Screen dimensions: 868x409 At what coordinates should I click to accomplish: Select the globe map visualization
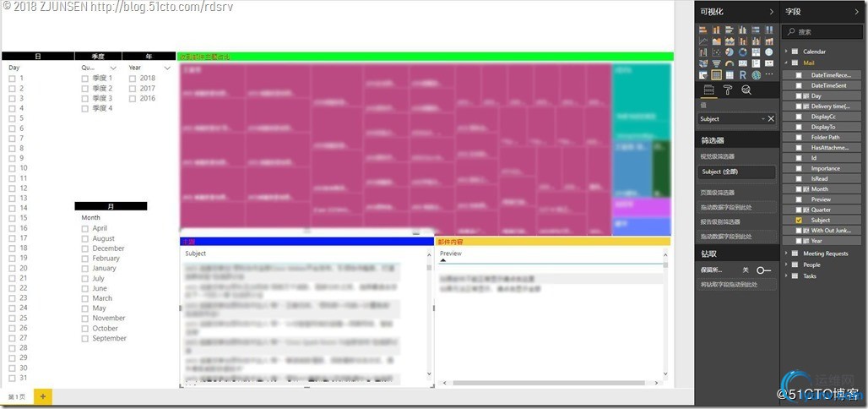click(x=769, y=52)
